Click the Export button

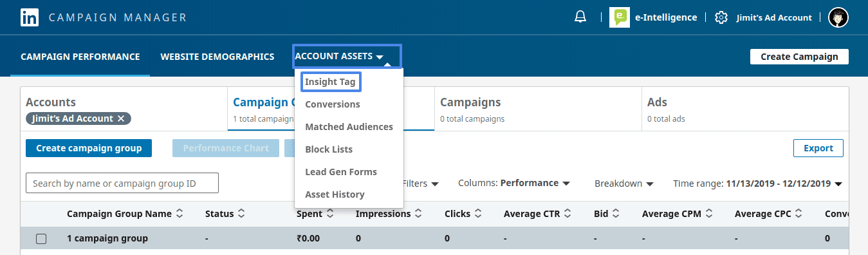click(818, 148)
